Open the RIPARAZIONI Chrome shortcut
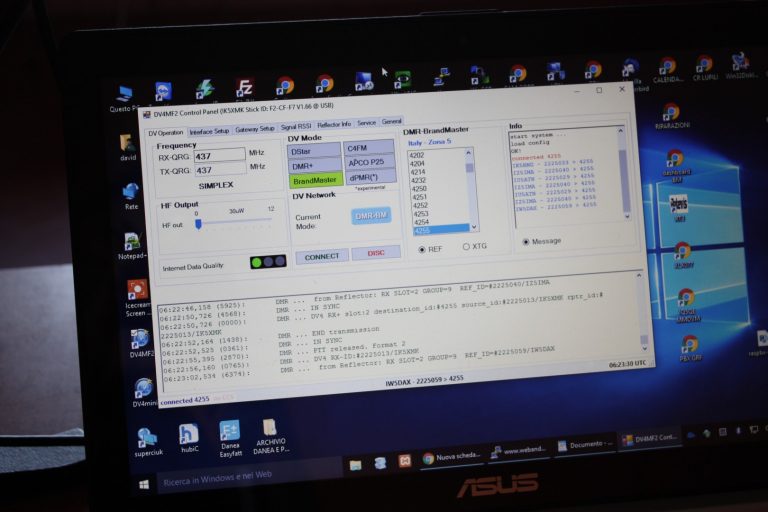 coord(672,117)
